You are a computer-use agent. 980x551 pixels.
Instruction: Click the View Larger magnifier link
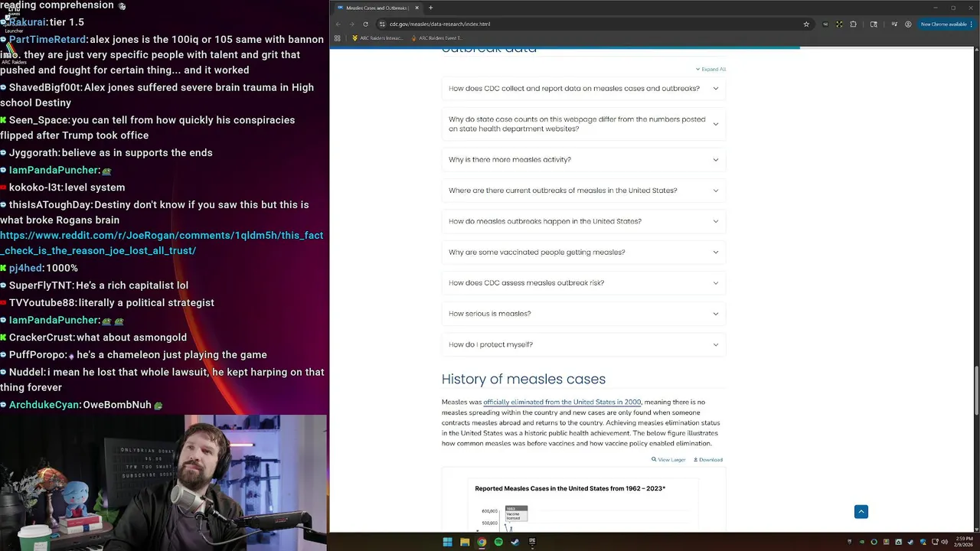[668, 460]
